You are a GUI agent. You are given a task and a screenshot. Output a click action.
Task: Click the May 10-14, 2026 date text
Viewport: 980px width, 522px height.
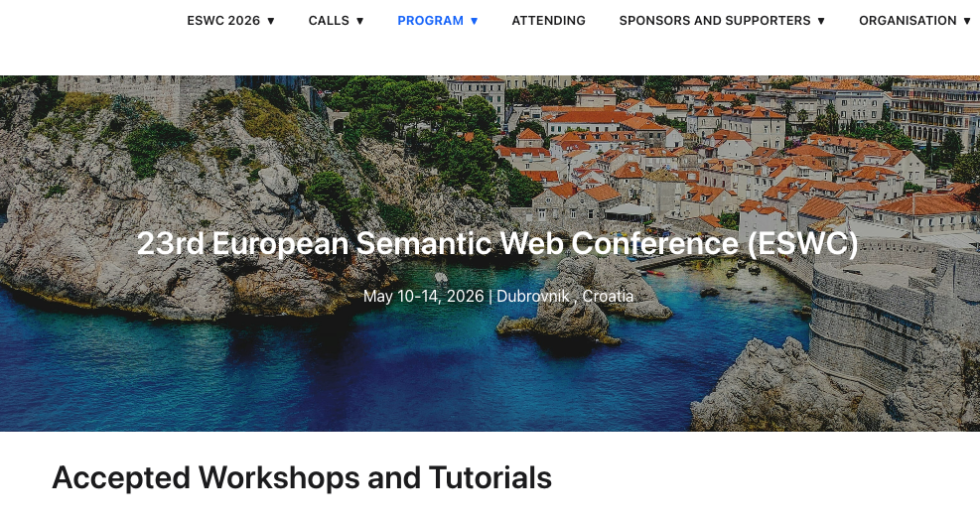click(x=423, y=296)
